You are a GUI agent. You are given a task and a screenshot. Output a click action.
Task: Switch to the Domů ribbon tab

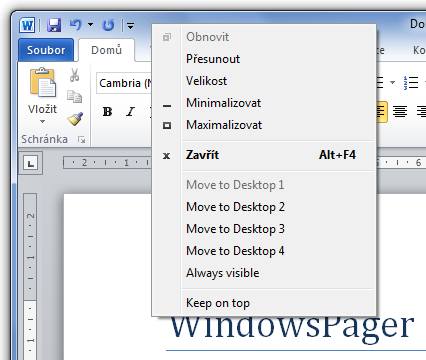click(x=106, y=50)
